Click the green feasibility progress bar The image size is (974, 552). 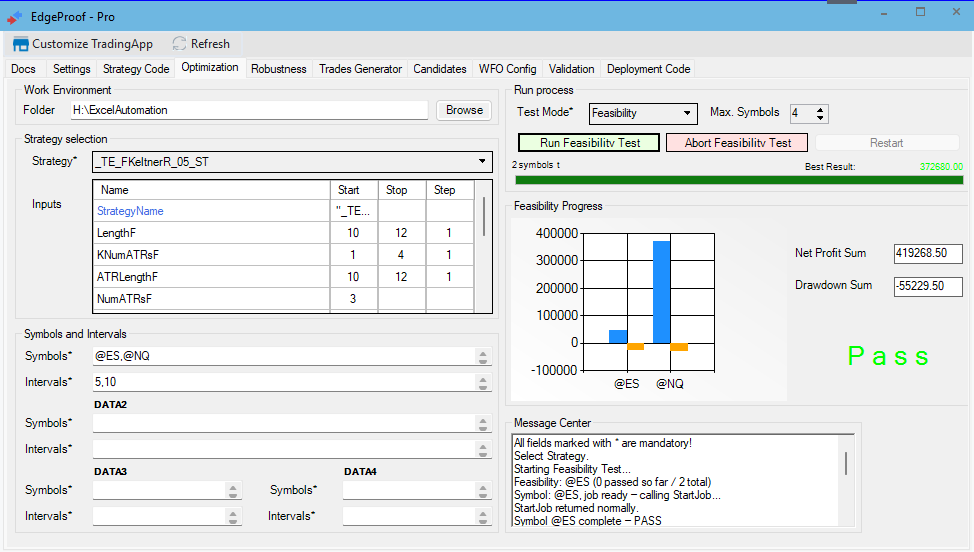click(739, 180)
